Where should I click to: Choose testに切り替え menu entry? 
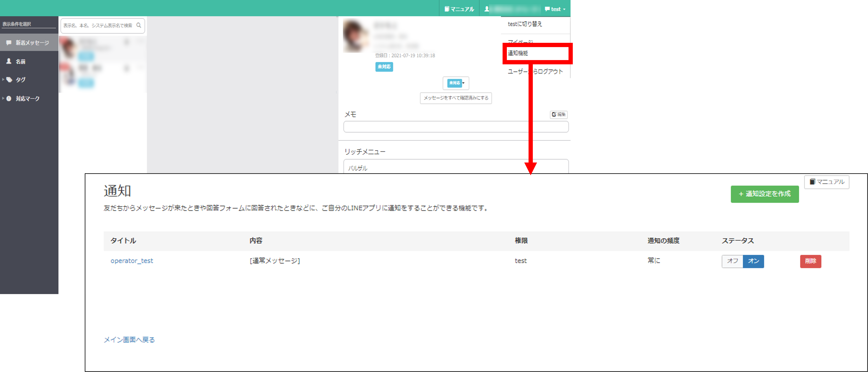525,24
